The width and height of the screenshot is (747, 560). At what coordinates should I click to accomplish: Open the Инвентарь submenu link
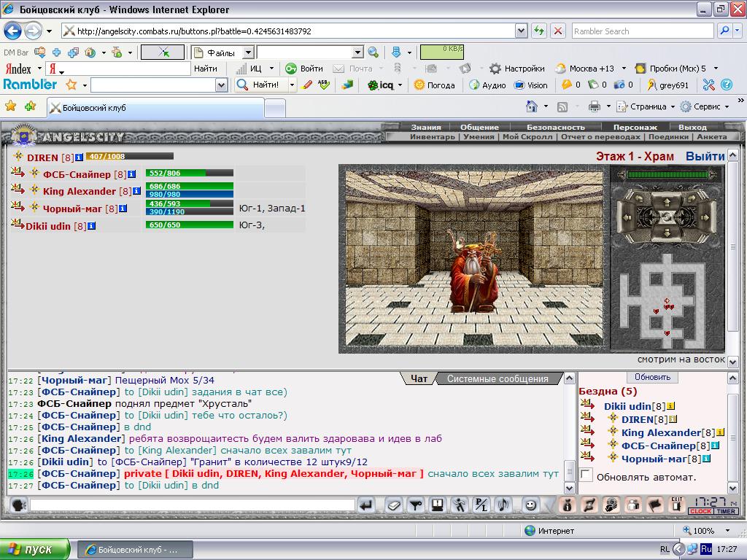[432, 136]
